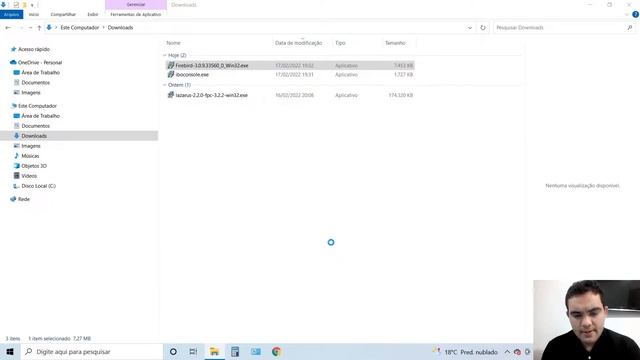The width and height of the screenshot is (640, 360).
Task: Go up one folder level arrow
Action: [39, 28]
